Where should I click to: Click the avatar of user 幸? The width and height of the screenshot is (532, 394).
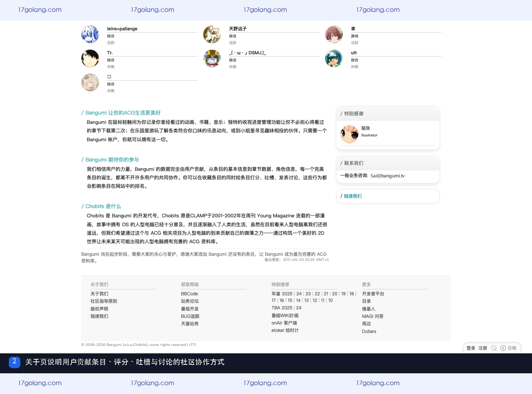pos(334,34)
